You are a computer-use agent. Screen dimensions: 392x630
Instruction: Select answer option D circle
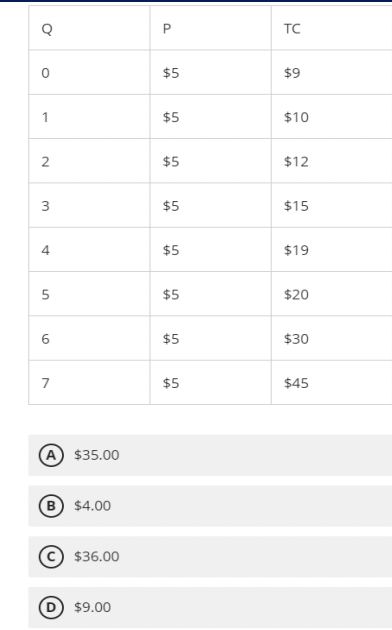[51, 607]
